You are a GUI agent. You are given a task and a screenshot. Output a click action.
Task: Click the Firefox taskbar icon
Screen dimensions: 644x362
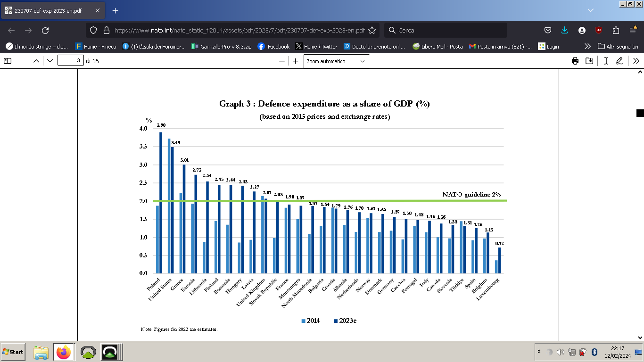(x=64, y=352)
